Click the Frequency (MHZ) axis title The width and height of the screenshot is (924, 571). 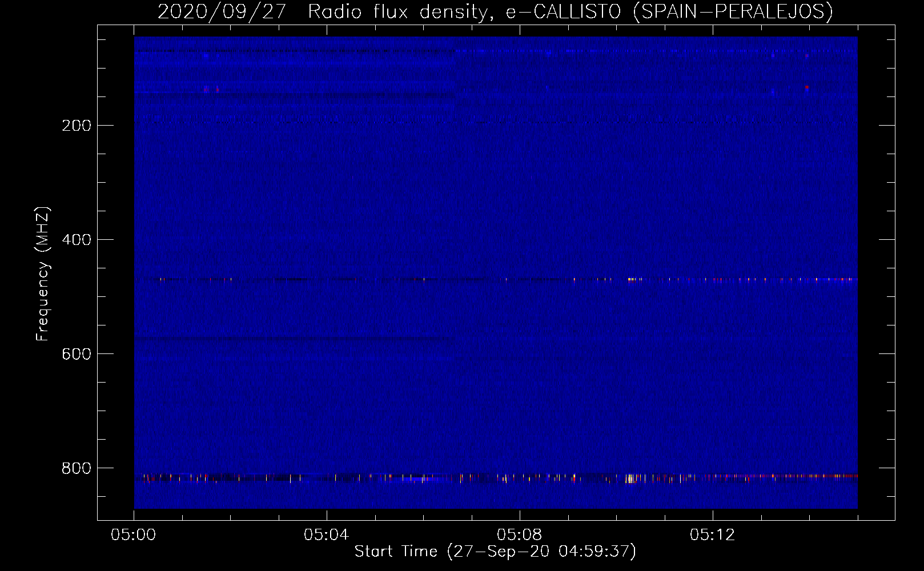[43, 274]
